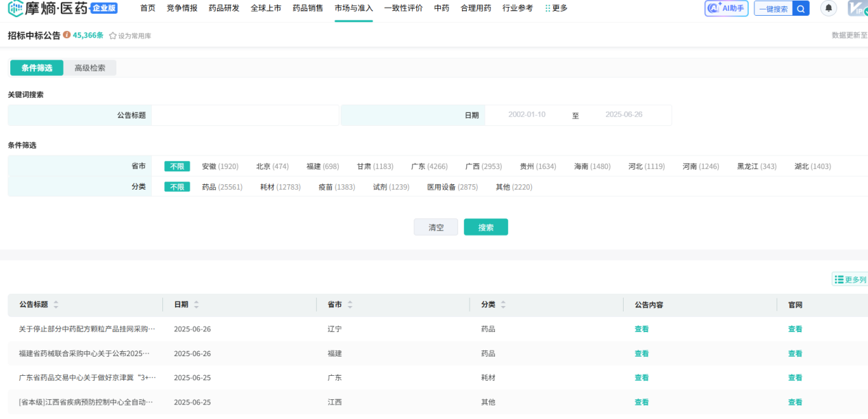Image resolution: width=868 pixels, height=419 pixels.
Task: Open the AI助手 assistant
Action: [x=726, y=8]
